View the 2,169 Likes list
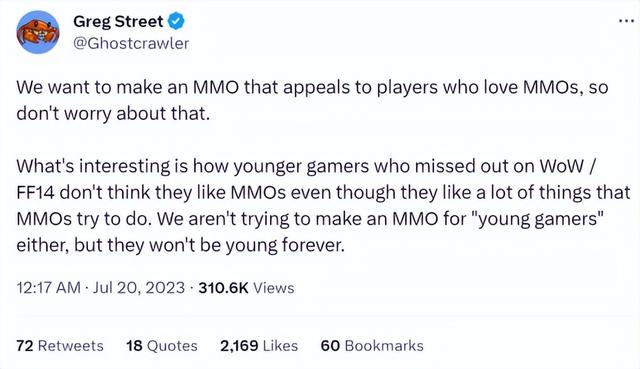The height and width of the screenshot is (369, 640). click(x=259, y=346)
